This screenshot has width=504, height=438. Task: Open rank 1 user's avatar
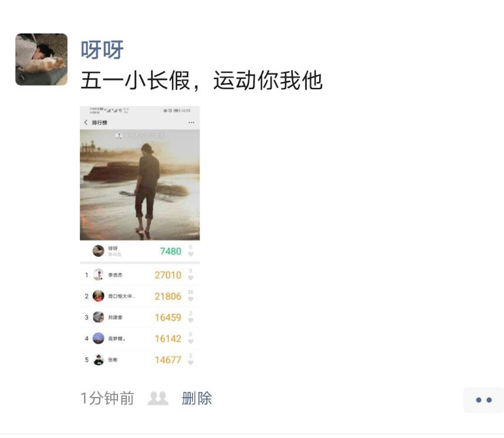99,275
